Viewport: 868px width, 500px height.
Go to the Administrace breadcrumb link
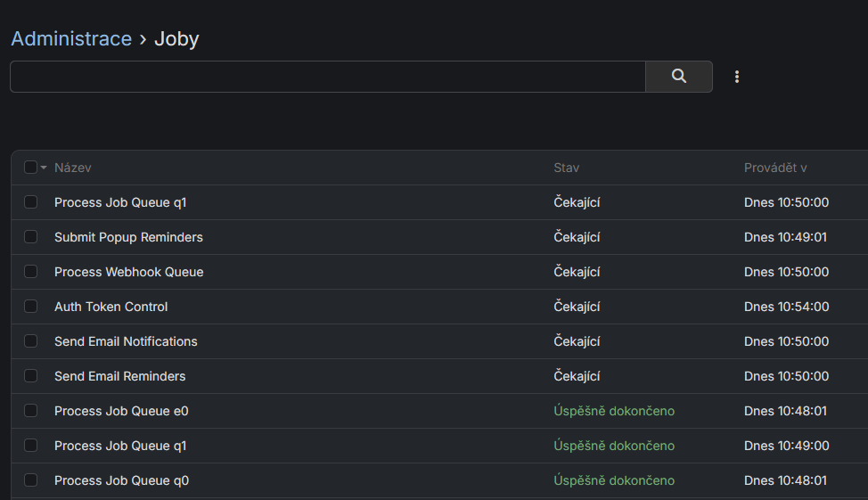coord(71,39)
